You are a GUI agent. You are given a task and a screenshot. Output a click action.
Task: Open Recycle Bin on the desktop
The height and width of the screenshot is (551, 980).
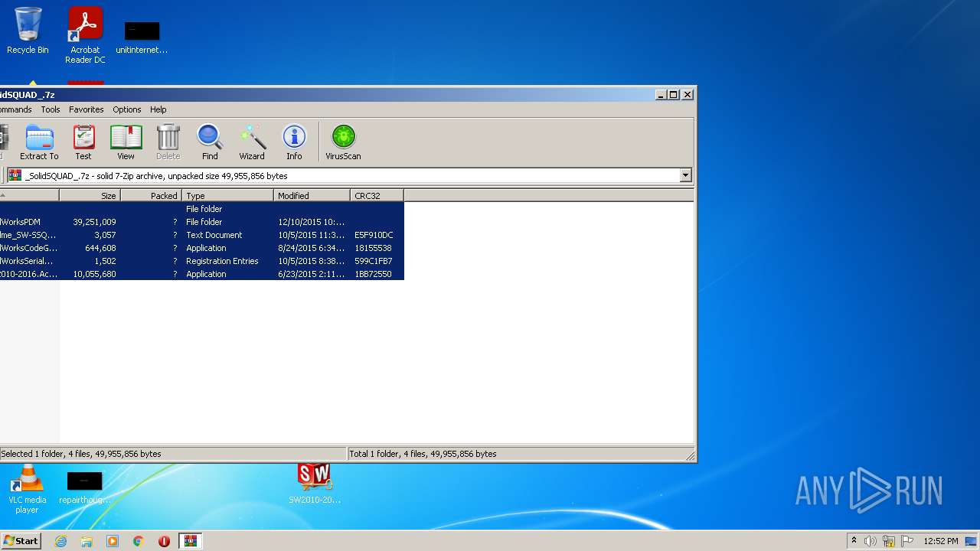pyautogui.click(x=28, y=31)
